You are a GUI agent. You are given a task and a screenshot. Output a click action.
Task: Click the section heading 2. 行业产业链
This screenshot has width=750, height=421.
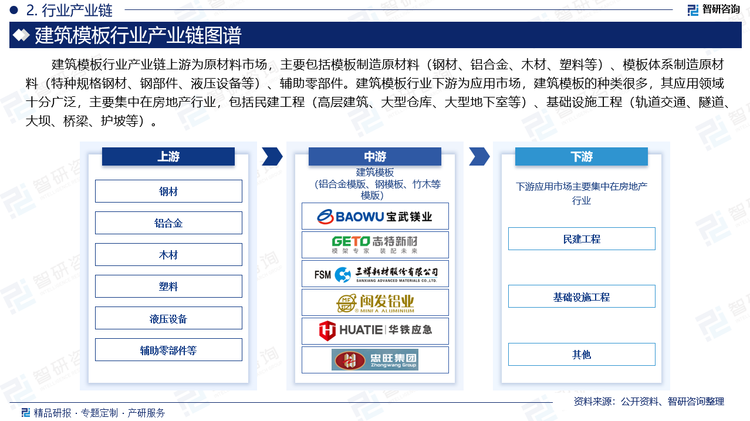point(69,10)
